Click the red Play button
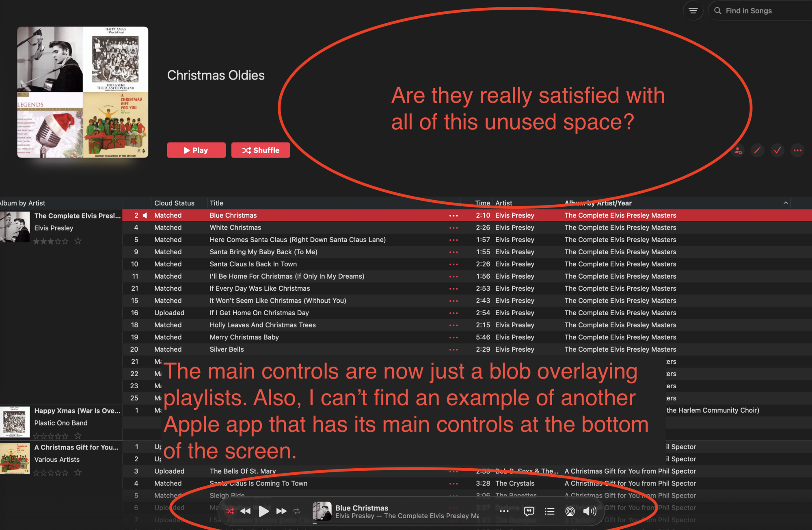The image size is (812, 530). [x=196, y=150]
